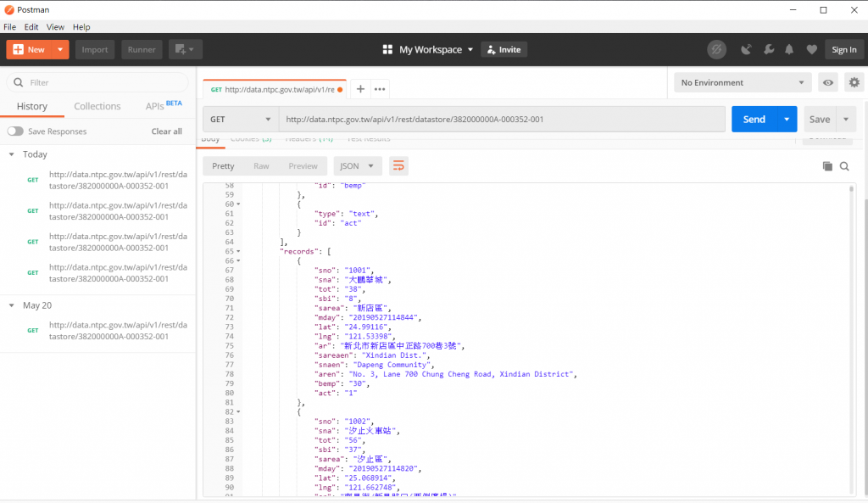Open the notifications bell icon

click(789, 49)
